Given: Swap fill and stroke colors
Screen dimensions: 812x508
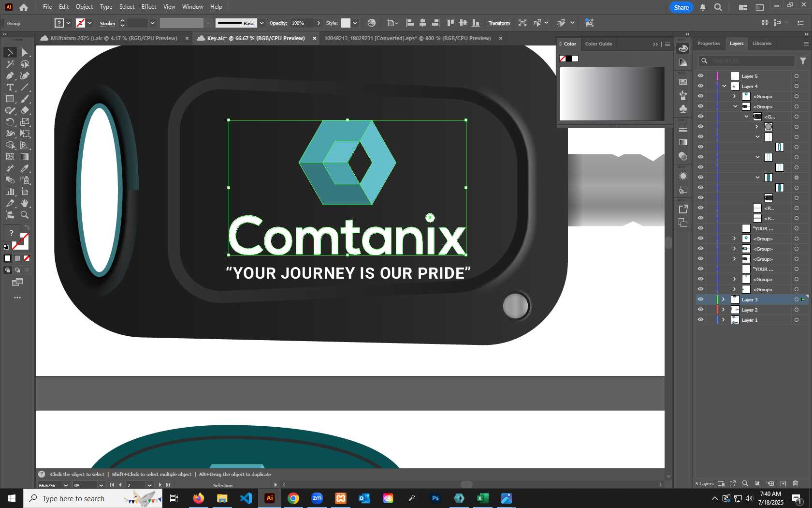Looking at the screenshot, I should point(27,227).
